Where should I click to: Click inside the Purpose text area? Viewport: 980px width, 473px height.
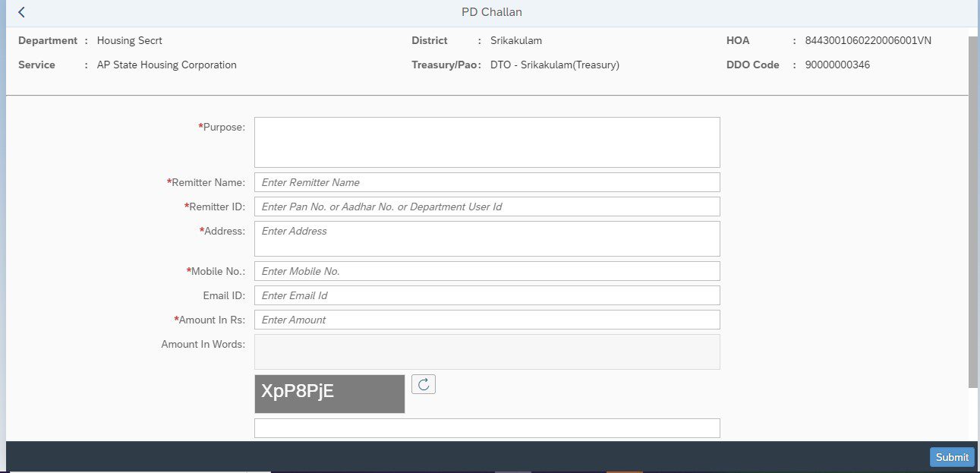[486, 142]
